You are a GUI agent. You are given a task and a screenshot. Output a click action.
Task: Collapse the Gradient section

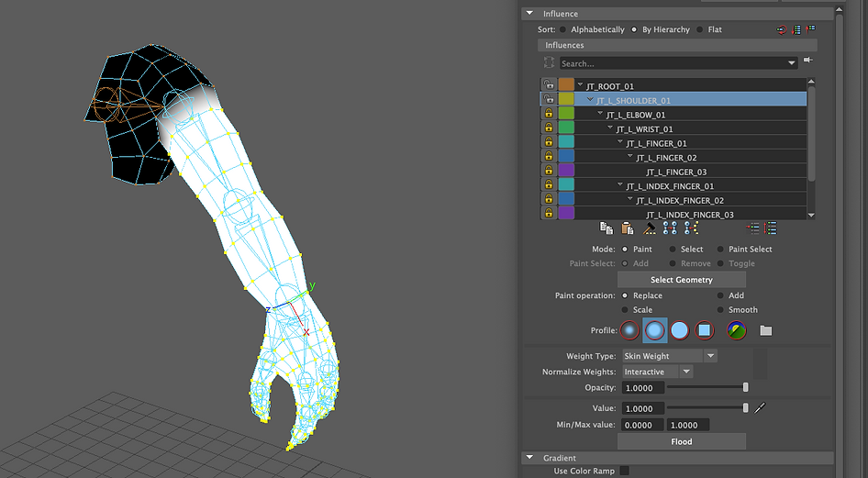529,458
